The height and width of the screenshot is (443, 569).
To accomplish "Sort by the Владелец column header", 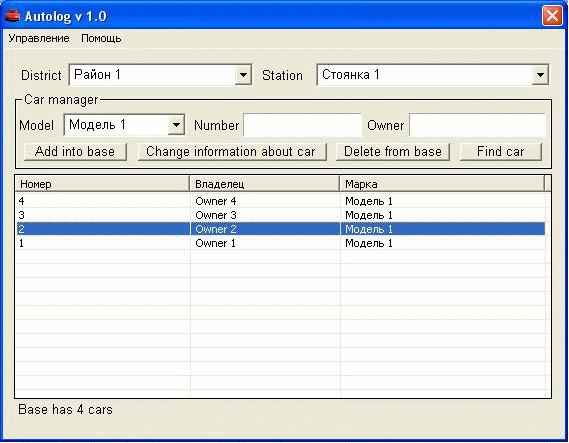I will tap(265, 184).
